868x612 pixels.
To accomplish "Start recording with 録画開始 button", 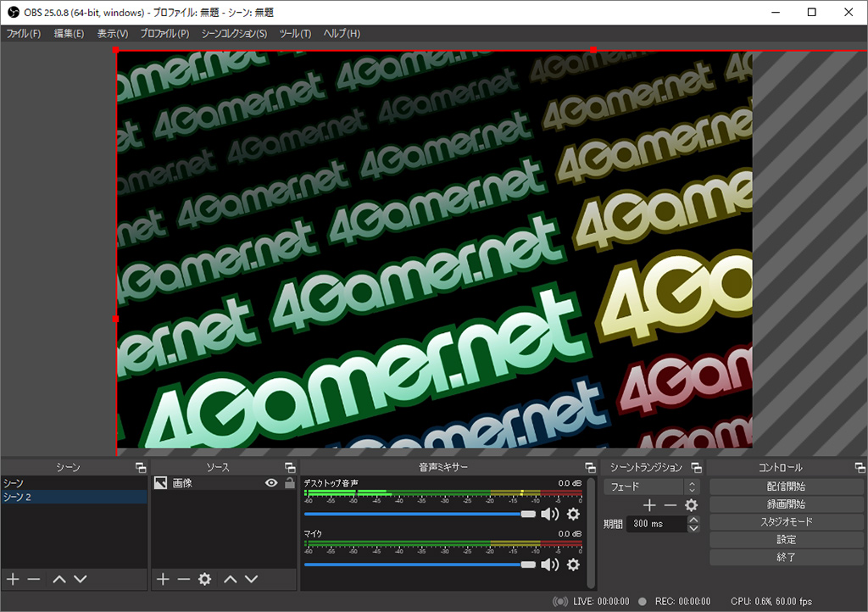I will pos(786,504).
